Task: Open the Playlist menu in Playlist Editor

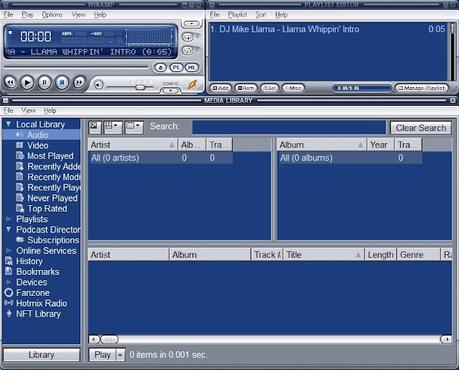Action: 237,15
